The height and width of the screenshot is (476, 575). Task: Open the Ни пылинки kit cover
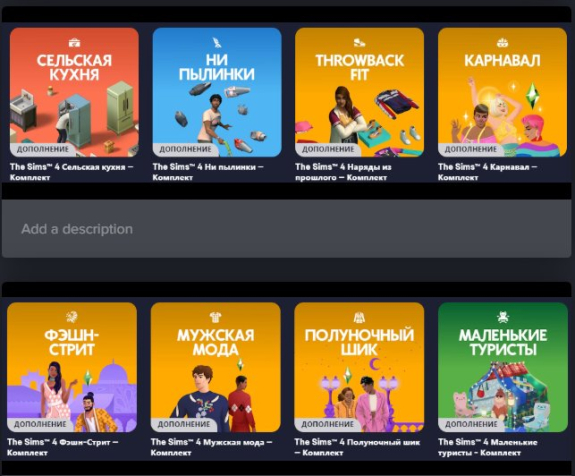pos(217,92)
